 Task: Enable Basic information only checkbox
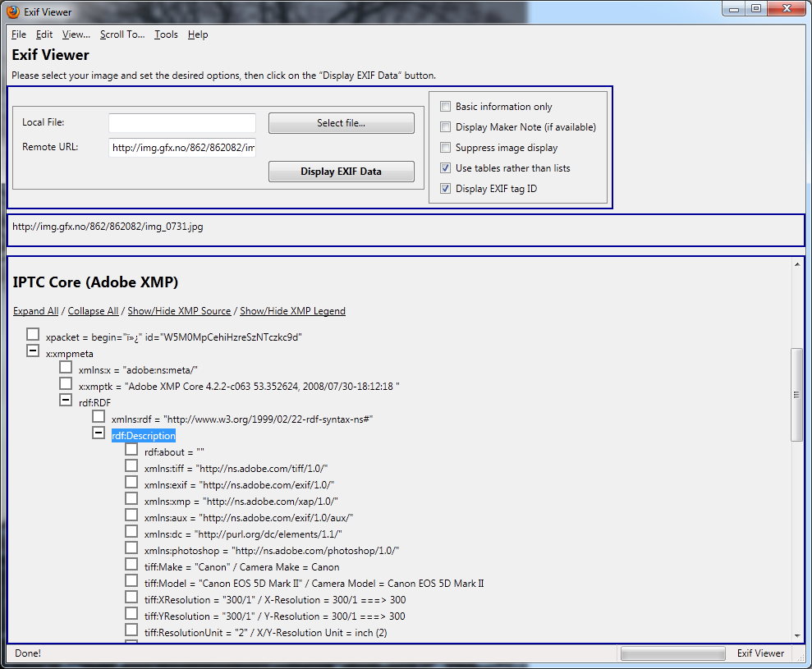click(445, 106)
